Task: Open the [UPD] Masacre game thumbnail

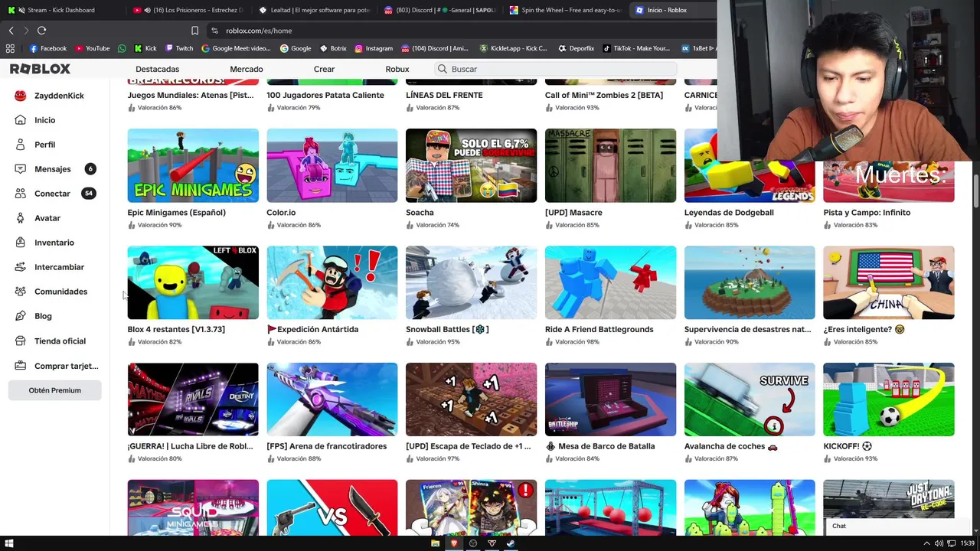Action: tap(610, 165)
